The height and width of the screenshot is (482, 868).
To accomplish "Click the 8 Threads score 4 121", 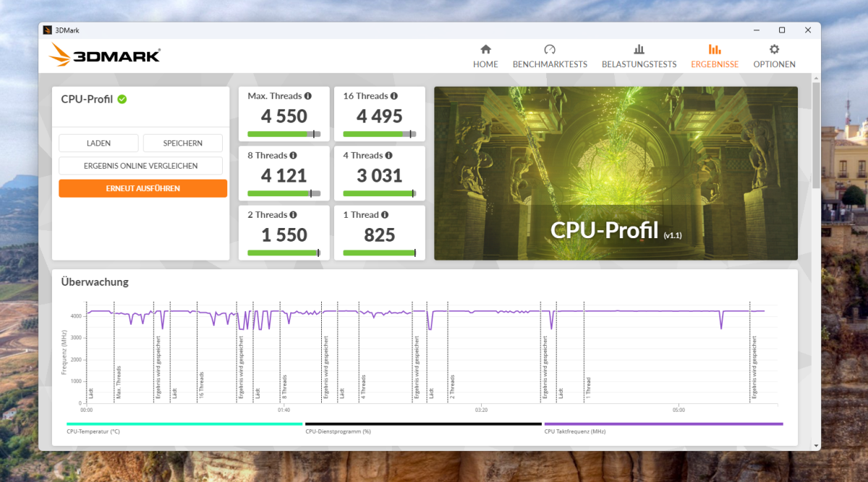I will (284, 176).
